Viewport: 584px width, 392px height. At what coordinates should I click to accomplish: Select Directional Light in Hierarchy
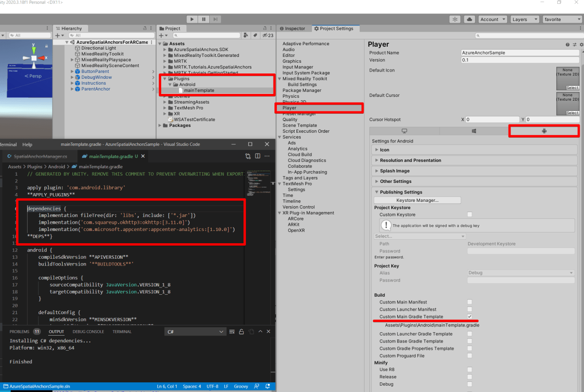point(99,48)
